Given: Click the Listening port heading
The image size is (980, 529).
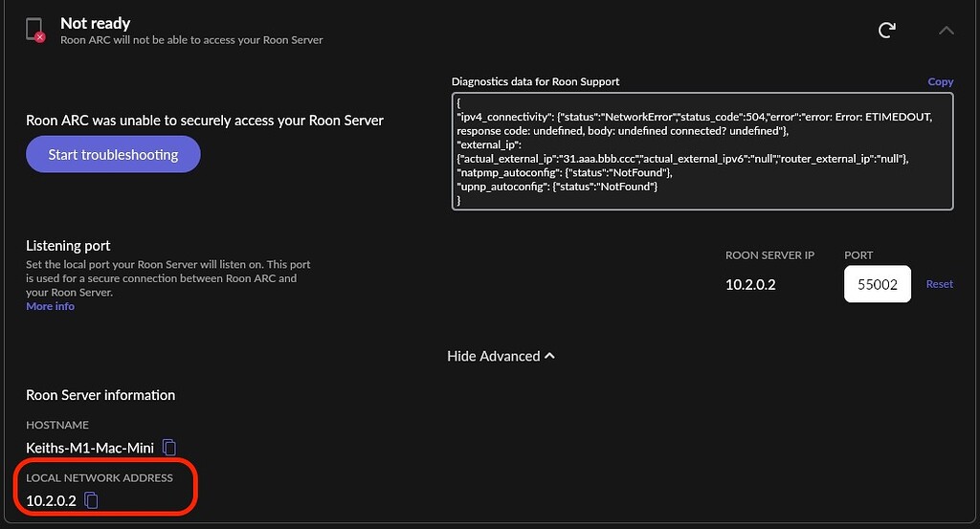Looking at the screenshot, I should pos(68,246).
